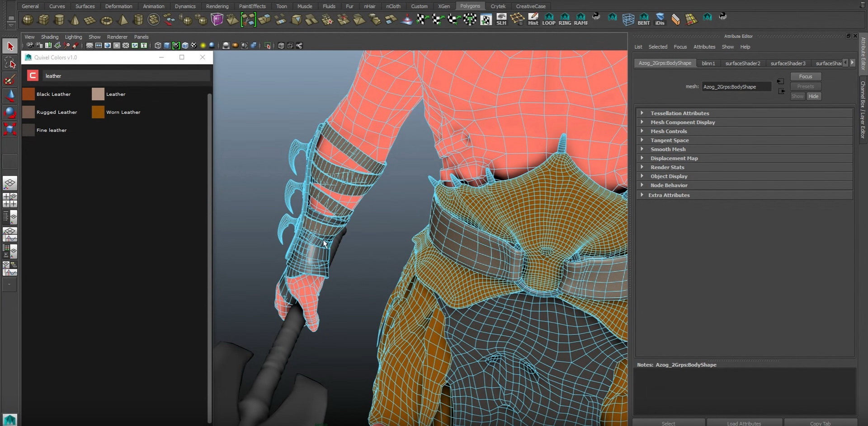This screenshot has height=426, width=868.
Task: Switch to surfaceShader2 tab
Action: point(743,63)
